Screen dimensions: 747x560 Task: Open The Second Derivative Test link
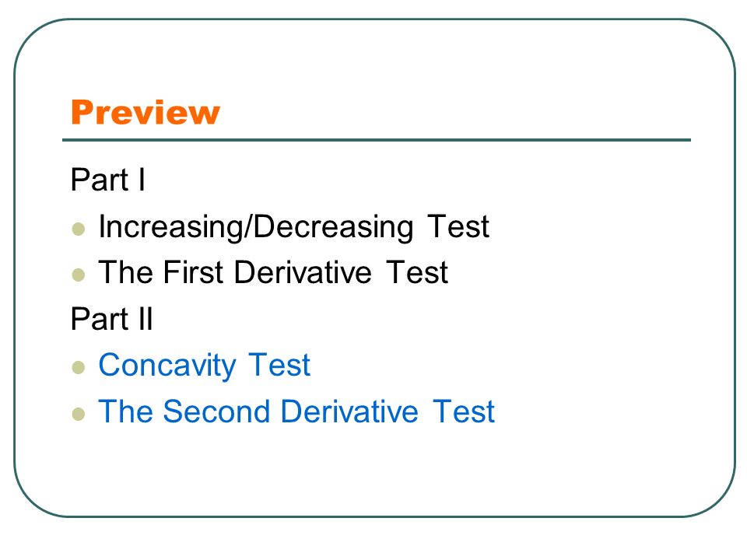[x=296, y=411]
